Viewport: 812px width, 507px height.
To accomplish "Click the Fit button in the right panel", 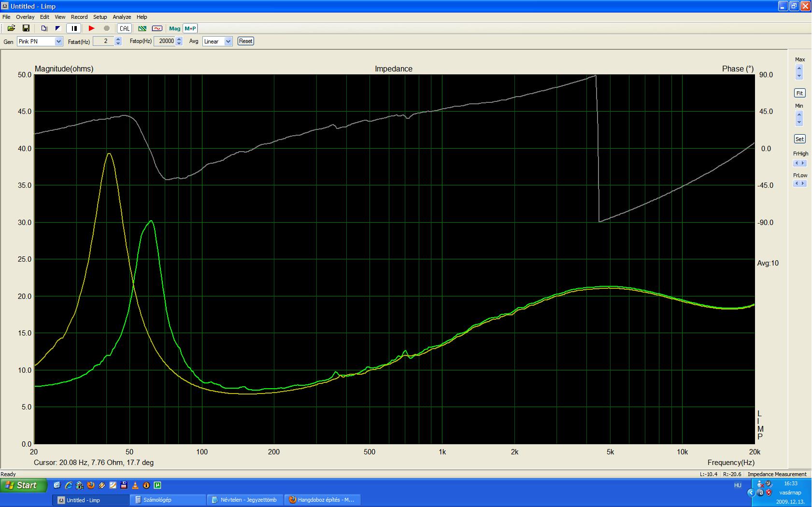I will [799, 93].
